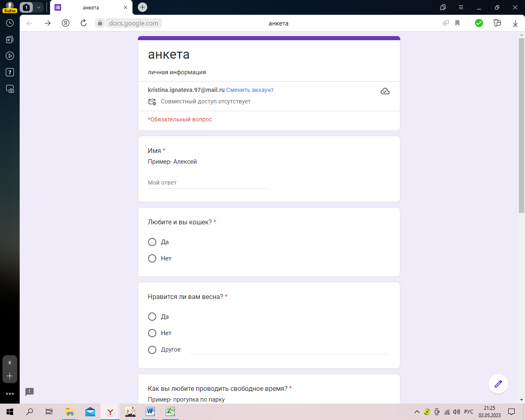Open the notification center icon
Viewport: 525px width, 420px height.
pos(511,412)
